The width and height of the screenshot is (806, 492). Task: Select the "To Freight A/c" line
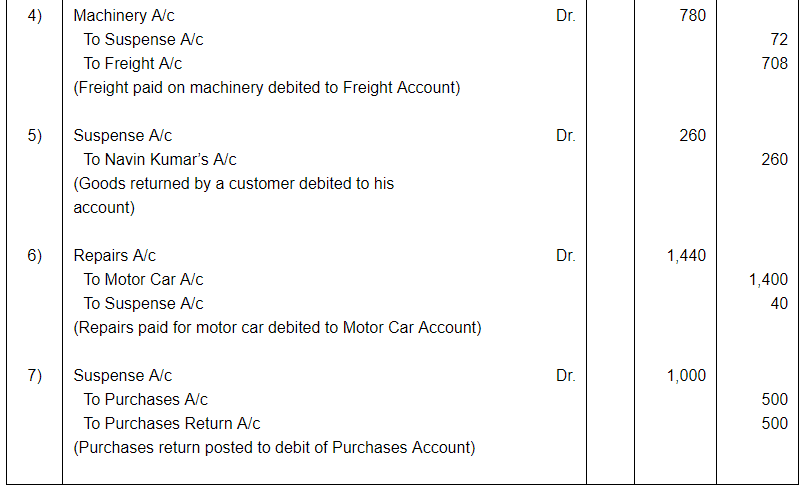(133, 64)
